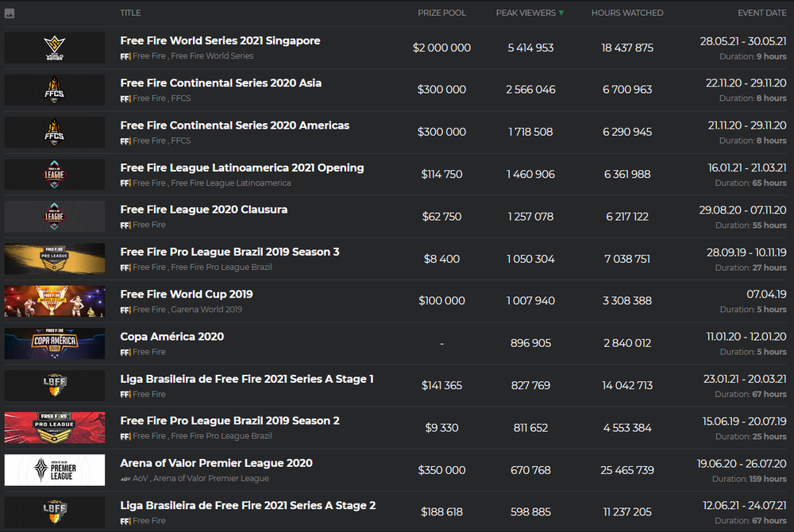Image resolution: width=794 pixels, height=532 pixels.
Task: Select peak viewers value 896 905
Action: 530,343
